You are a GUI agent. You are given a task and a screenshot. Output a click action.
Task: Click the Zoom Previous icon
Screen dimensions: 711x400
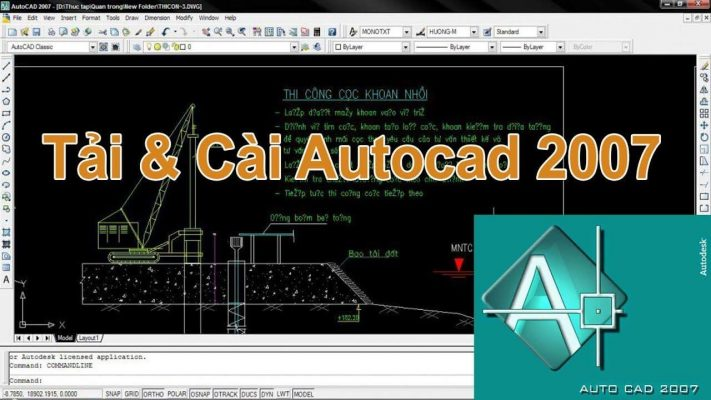[242, 32]
